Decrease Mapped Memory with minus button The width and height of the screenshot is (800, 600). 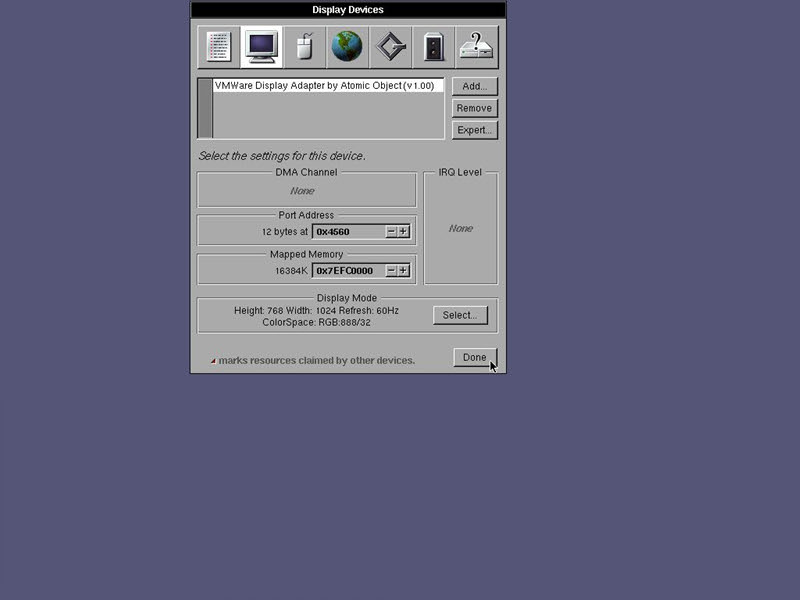tap(391, 270)
